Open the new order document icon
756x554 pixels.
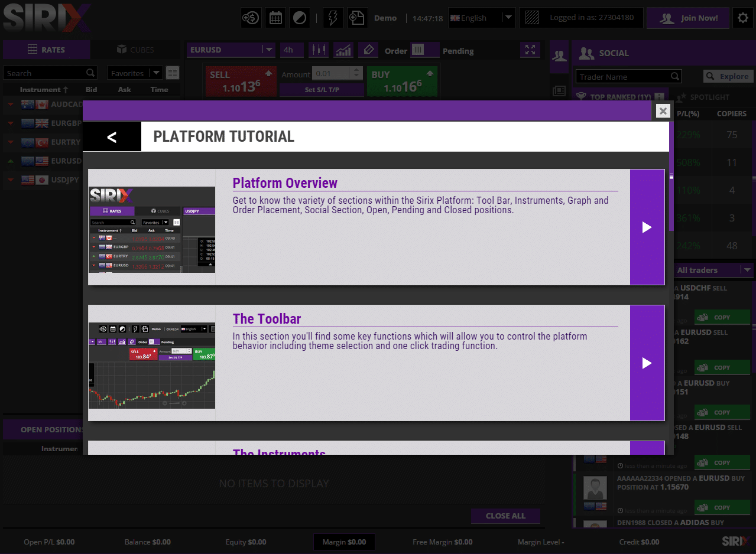[x=356, y=18]
